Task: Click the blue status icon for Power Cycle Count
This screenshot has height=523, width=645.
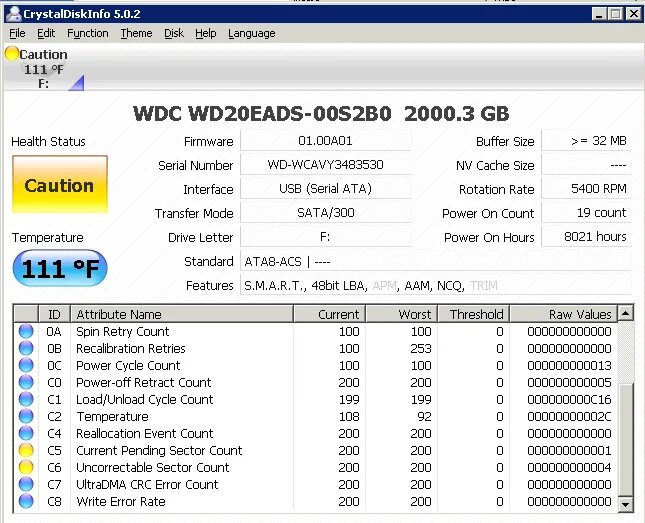Action: (x=26, y=365)
